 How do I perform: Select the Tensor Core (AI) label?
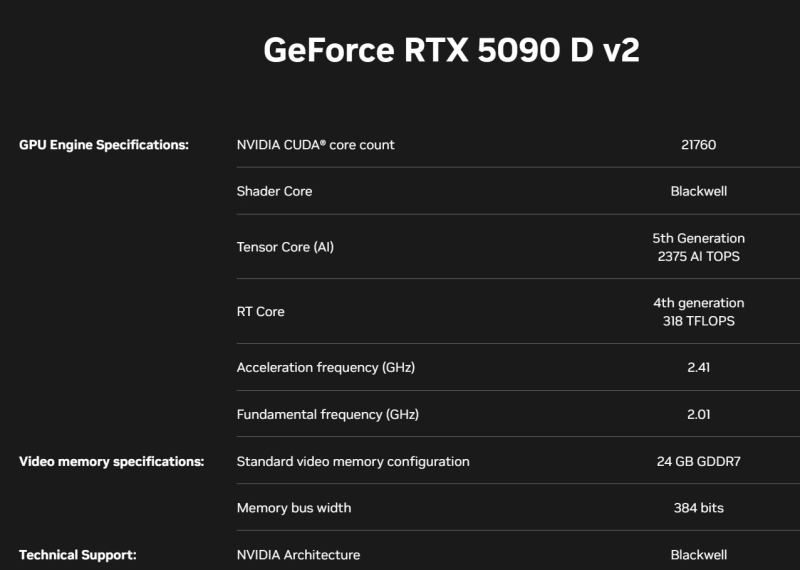[x=285, y=246]
